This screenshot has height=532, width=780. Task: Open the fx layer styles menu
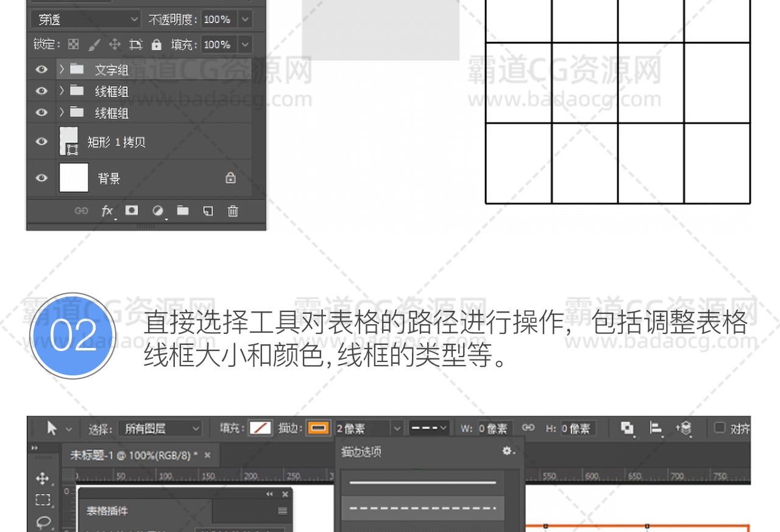tap(107, 211)
